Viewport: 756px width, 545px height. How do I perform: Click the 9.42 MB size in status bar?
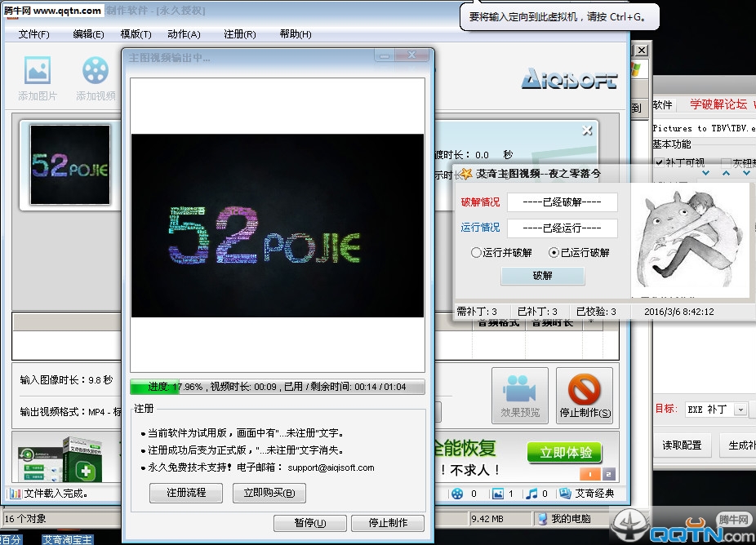click(x=487, y=519)
